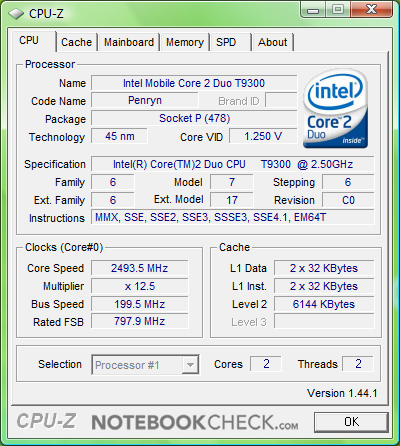Viewport: 400px width, 446px height.
Task: Switch to the Memory tab
Action: click(185, 42)
